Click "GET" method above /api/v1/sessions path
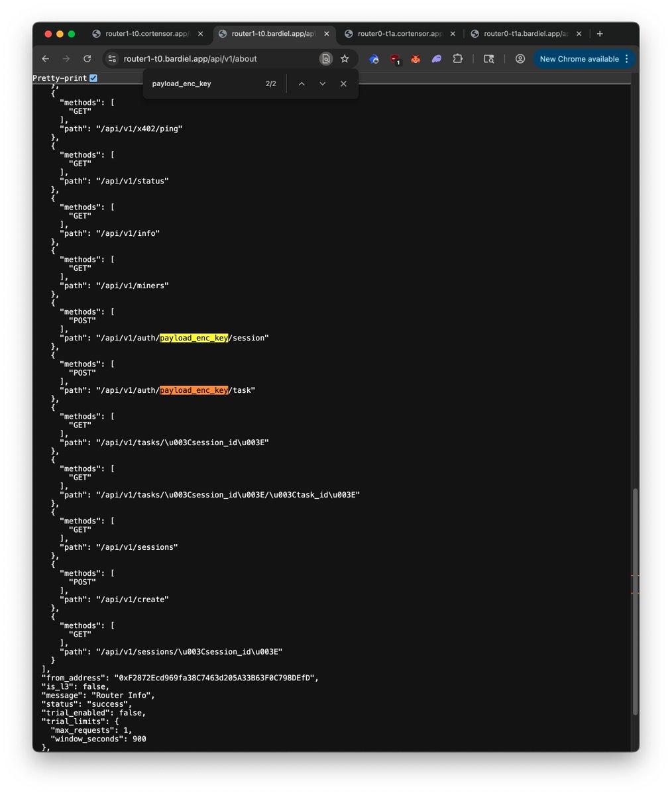This screenshot has width=672, height=795. pyautogui.click(x=80, y=530)
